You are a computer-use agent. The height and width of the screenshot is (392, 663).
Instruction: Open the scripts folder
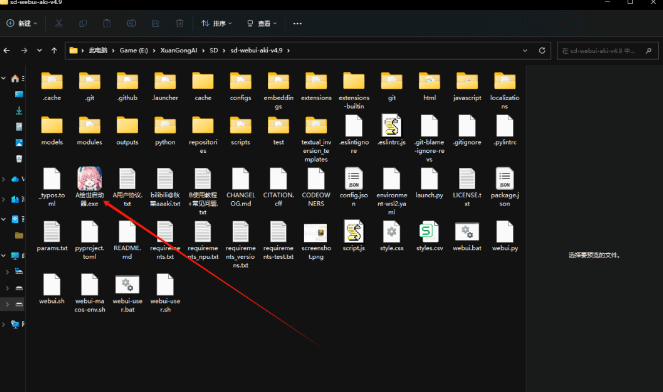pos(241,126)
